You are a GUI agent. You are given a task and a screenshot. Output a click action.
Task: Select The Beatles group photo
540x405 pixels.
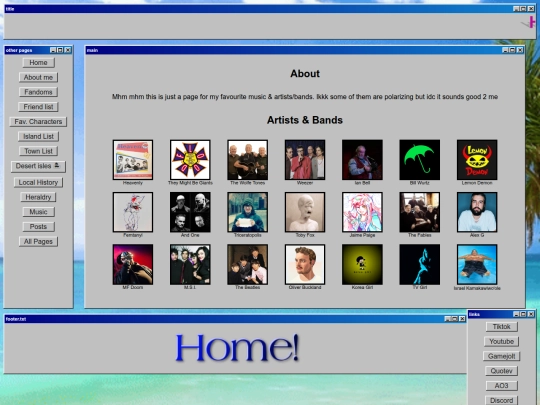point(247,264)
